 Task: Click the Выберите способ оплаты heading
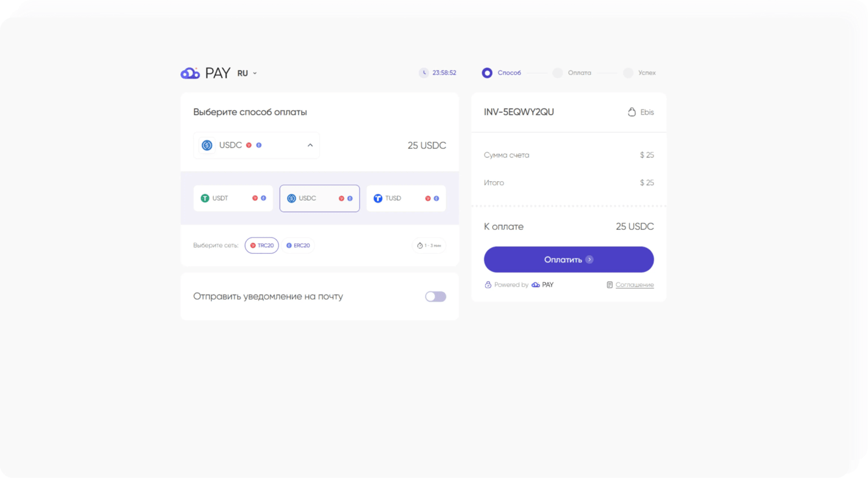click(x=250, y=112)
